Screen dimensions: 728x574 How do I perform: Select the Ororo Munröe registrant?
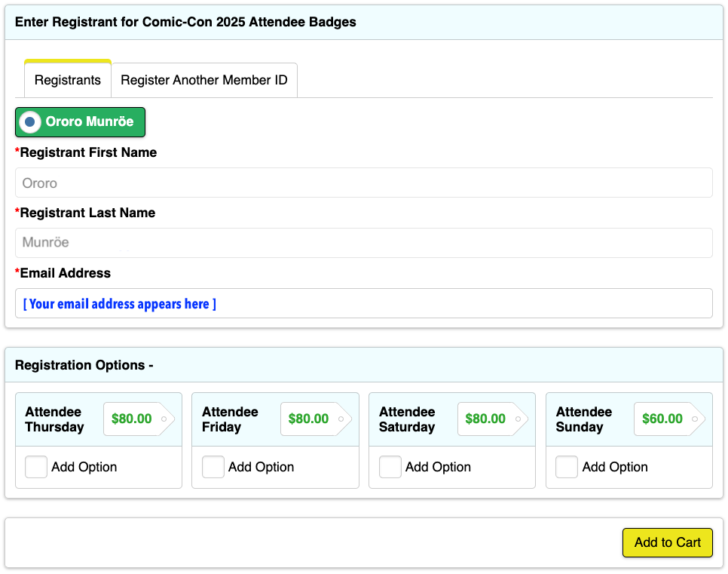coord(80,121)
